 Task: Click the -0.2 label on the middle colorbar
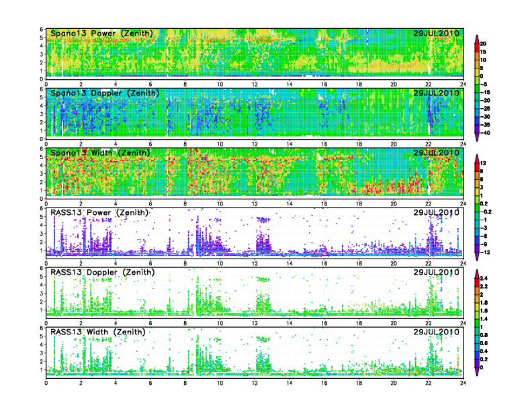pyautogui.click(x=486, y=212)
